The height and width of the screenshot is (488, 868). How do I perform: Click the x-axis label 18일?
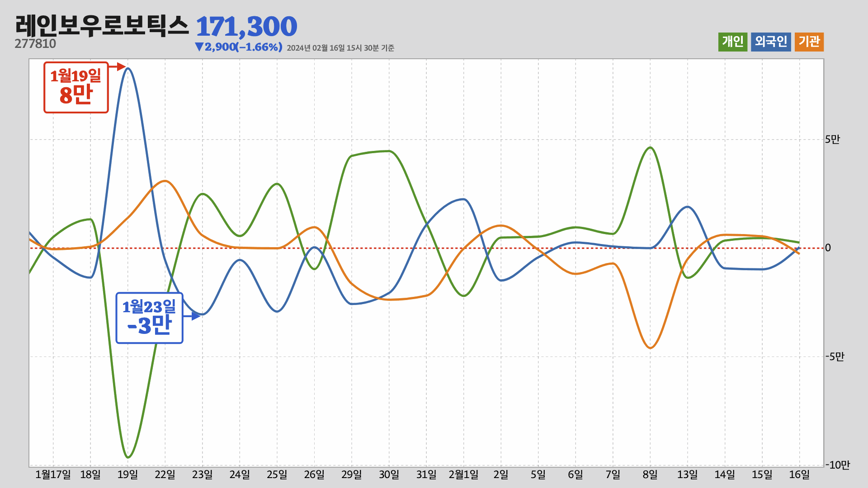90,474
